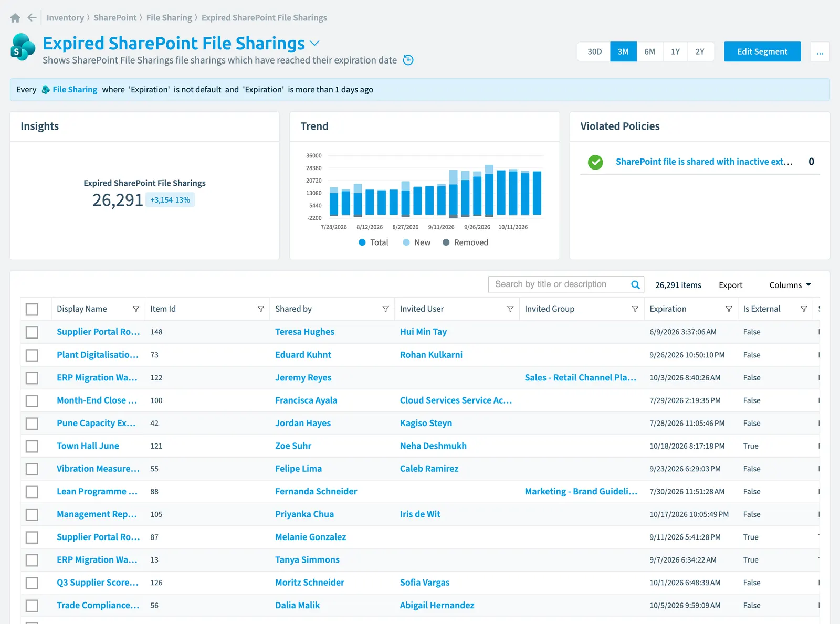
Task: Open the Teresa Hughes link
Action: (x=304, y=332)
